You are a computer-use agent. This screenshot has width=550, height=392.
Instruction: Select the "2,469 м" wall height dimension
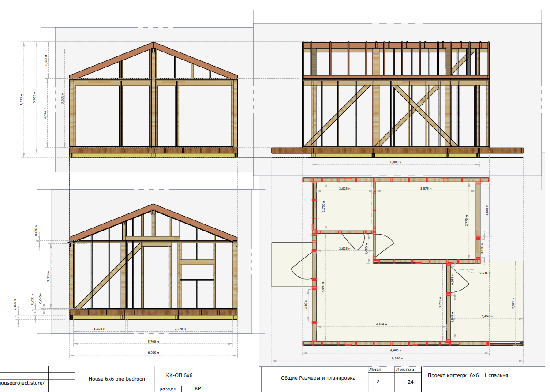[x=45, y=113]
